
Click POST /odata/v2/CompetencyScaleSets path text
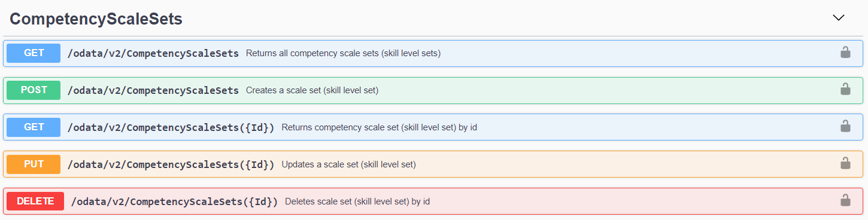click(153, 90)
